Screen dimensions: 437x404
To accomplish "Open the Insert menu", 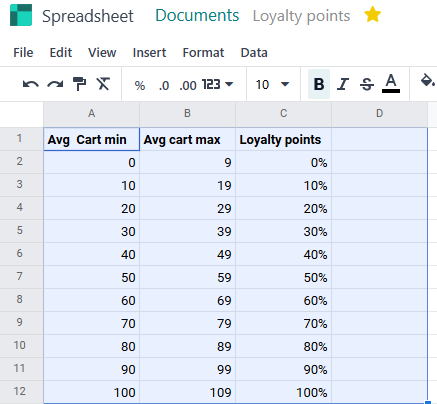I will (x=149, y=53).
